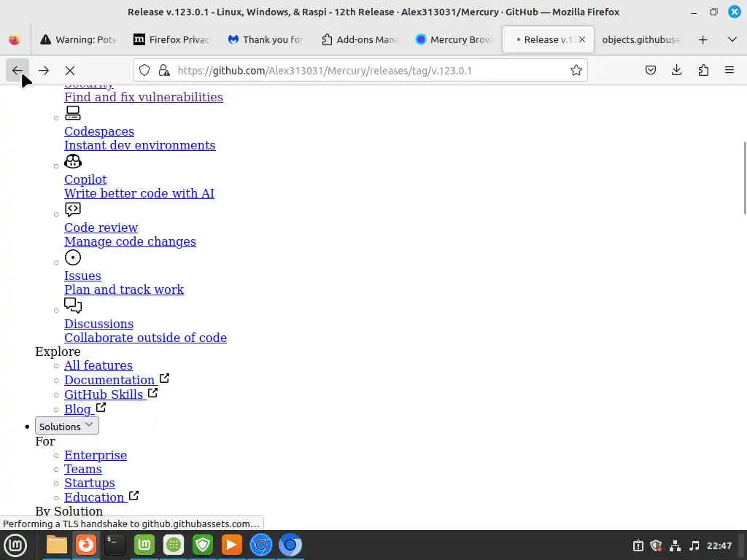This screenshot has height=560, width=747.
Task: Bookmark this page with the star
Action: tap(576, 71)
